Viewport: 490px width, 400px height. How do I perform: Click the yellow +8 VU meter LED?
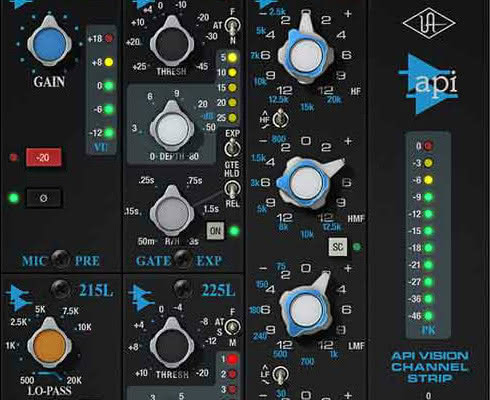pos(109,62)
